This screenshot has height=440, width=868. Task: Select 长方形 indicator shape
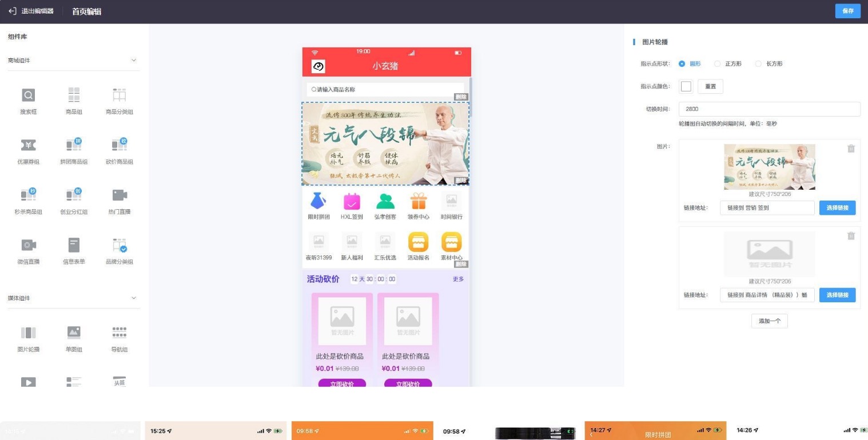(758, 63)
